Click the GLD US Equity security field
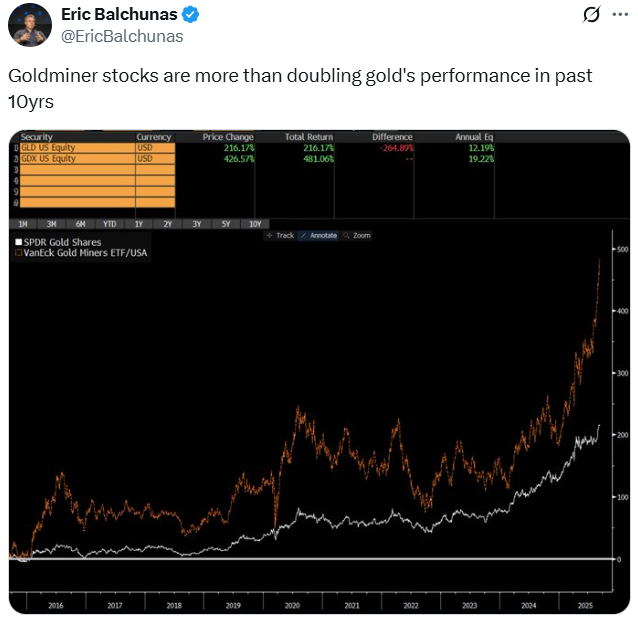The height and width of the screenshot is (624, 638). click(73, 148)
